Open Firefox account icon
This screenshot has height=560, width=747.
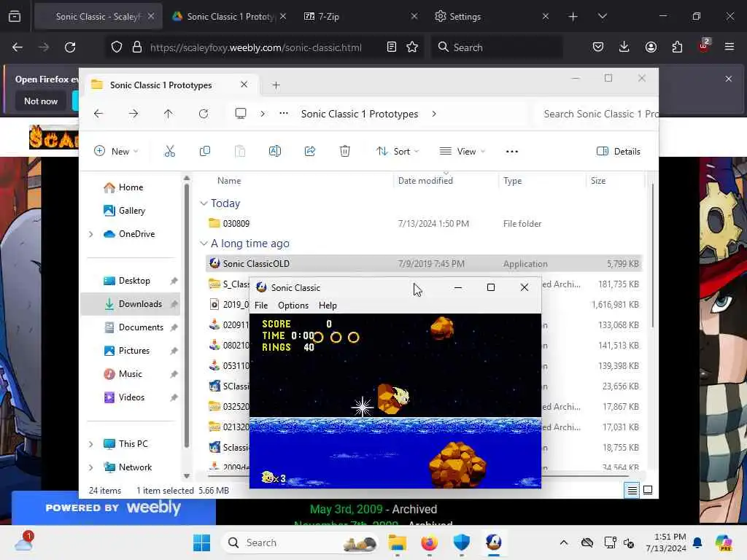pyautogui.click(x=651, y=47)
